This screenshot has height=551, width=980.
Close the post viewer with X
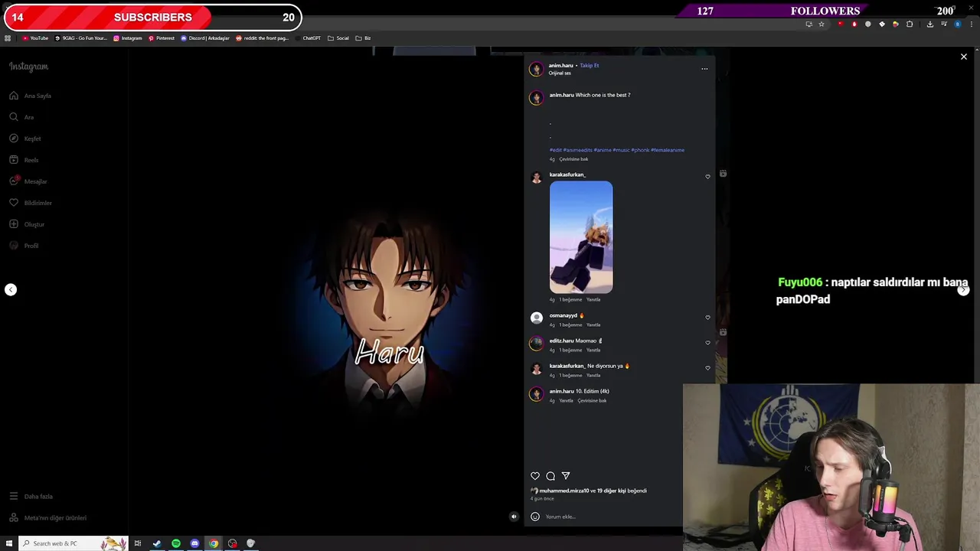[964, 57]
